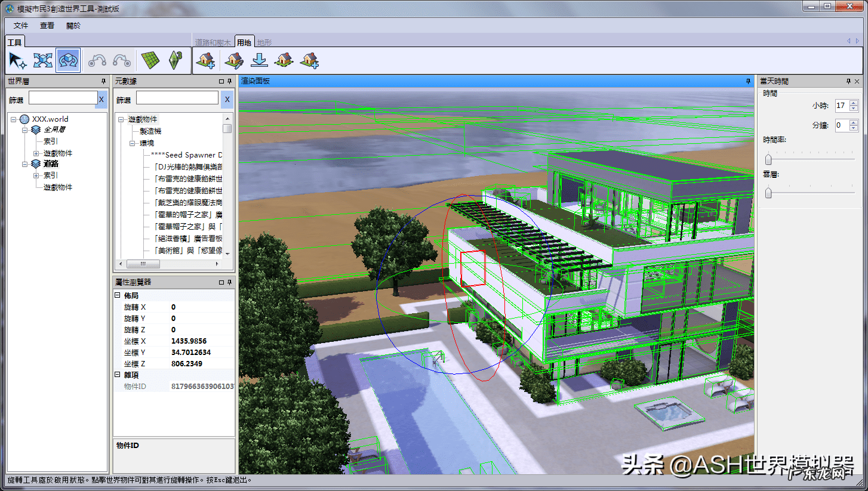Screen dimensions: 868x491
Task: Clear the 世界層 filter with X button
Action: [101, 100]
